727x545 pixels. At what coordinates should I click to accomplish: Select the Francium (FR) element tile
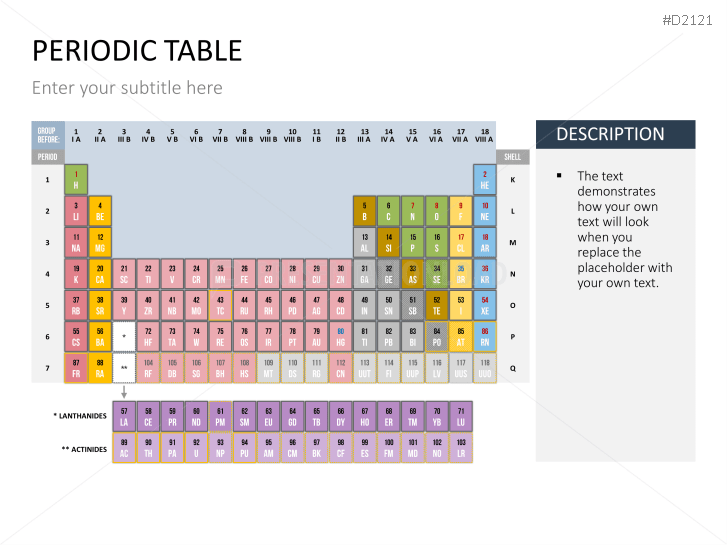(x=76, y=368)
